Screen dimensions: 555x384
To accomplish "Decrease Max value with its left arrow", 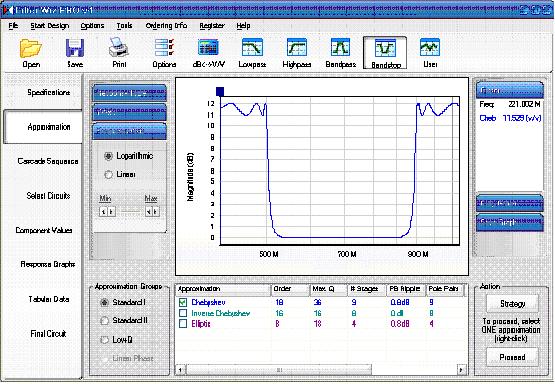I will (149, 212).
